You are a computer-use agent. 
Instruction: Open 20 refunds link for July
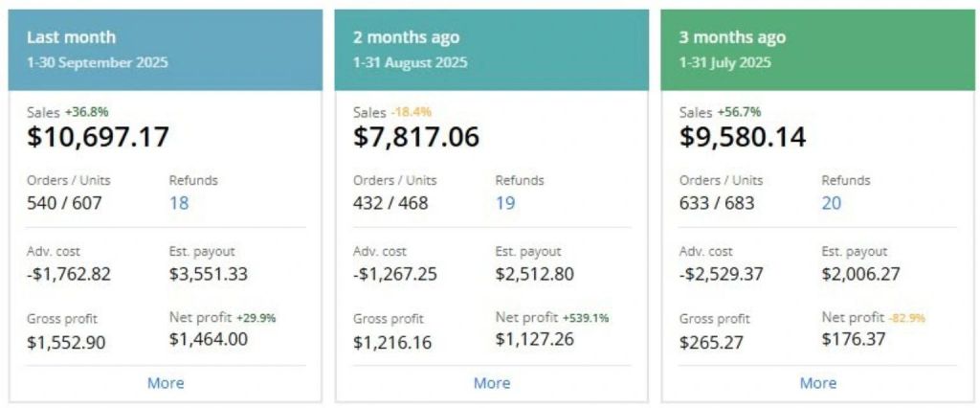click(832, 203)
